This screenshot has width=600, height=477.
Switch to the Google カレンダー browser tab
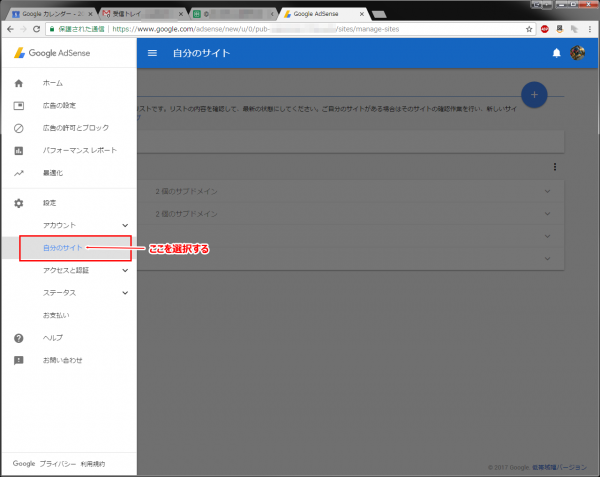pos(52,14)
